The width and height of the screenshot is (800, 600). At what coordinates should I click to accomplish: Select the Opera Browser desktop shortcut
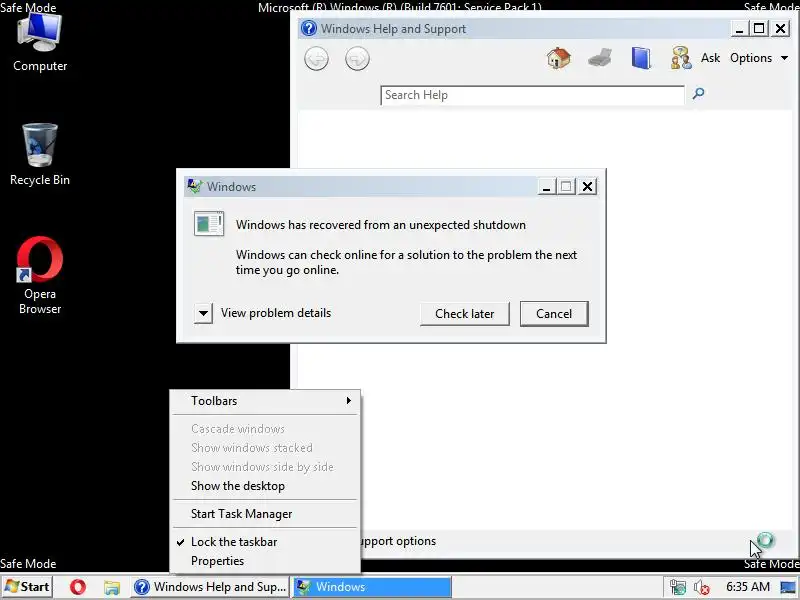40,276
